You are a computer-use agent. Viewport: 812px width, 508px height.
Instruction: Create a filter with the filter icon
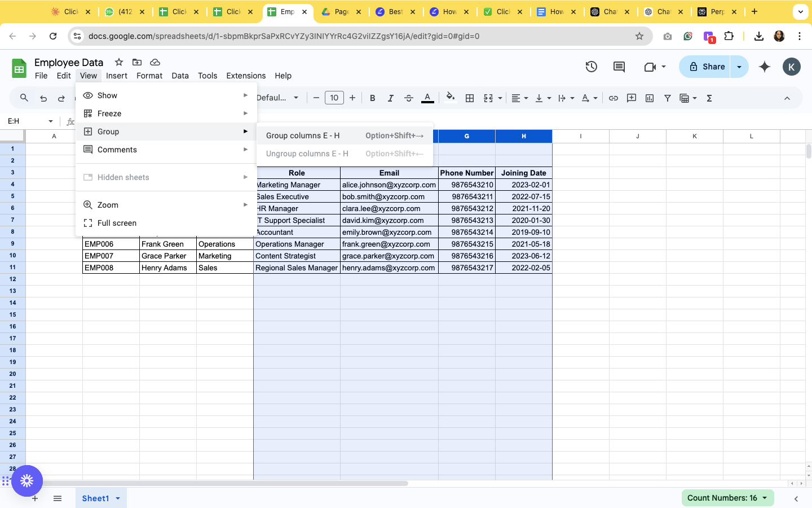(x=667, y=98)
